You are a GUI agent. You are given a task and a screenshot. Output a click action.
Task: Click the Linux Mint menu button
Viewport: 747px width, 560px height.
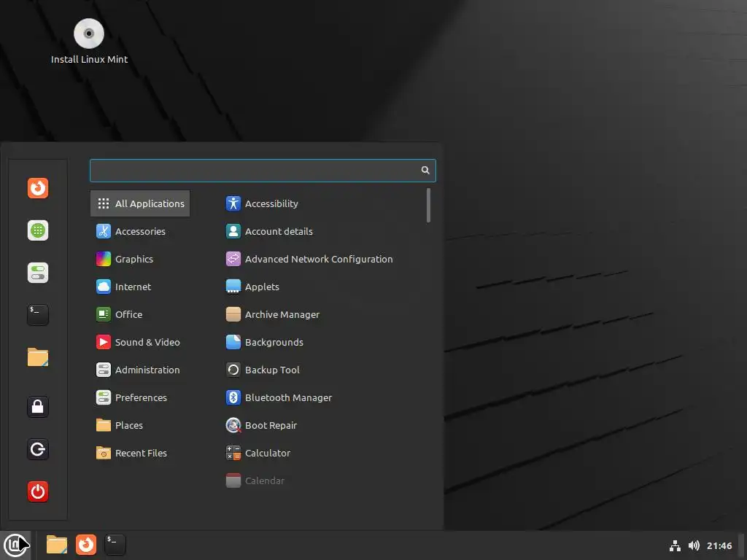(x=15, y=545)
